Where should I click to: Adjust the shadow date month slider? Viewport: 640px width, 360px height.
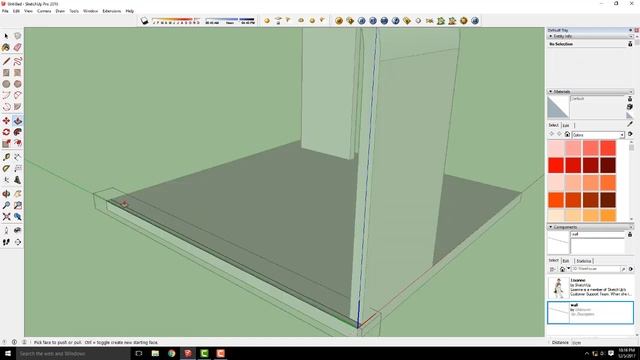(x=176, y=20)
